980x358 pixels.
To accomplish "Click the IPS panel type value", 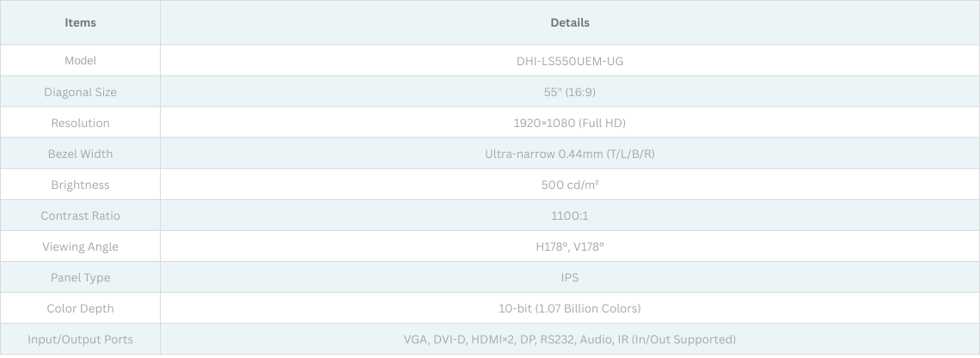I will (569, 277).
